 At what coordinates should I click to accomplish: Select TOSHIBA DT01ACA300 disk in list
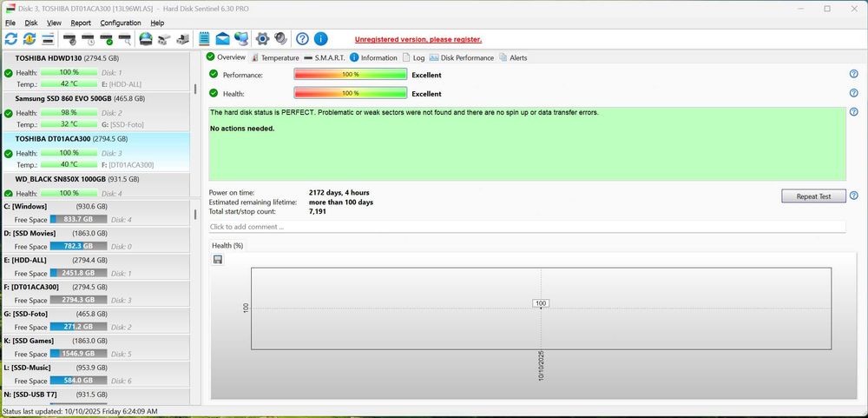coord(96,152)
